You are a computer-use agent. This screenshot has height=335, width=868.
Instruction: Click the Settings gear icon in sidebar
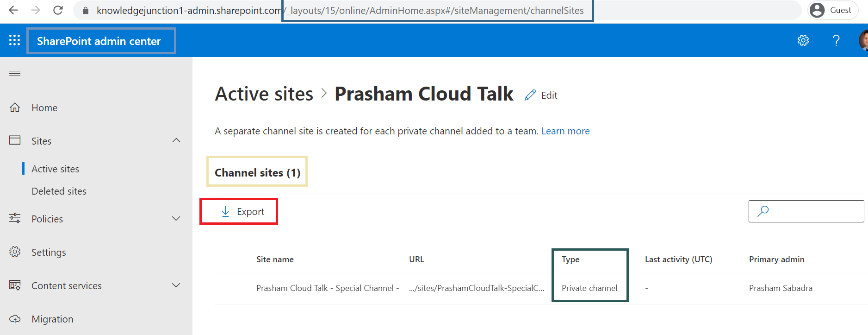click(15, 252)
